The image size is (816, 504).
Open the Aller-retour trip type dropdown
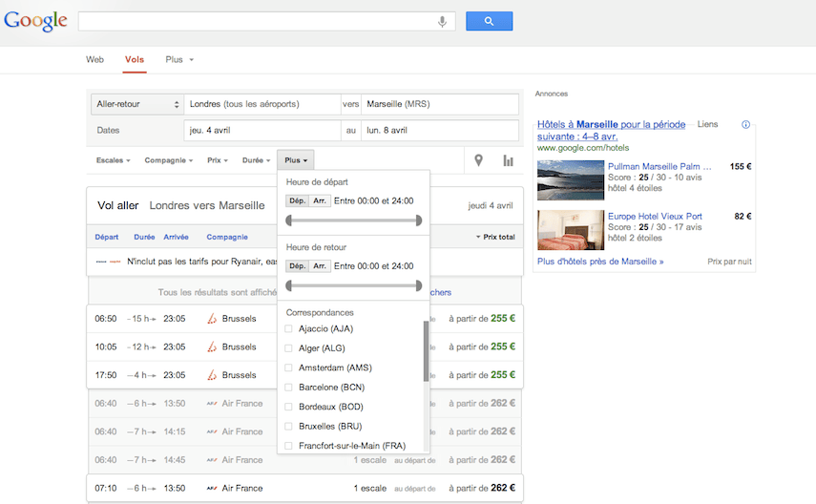tap(137, 104)
